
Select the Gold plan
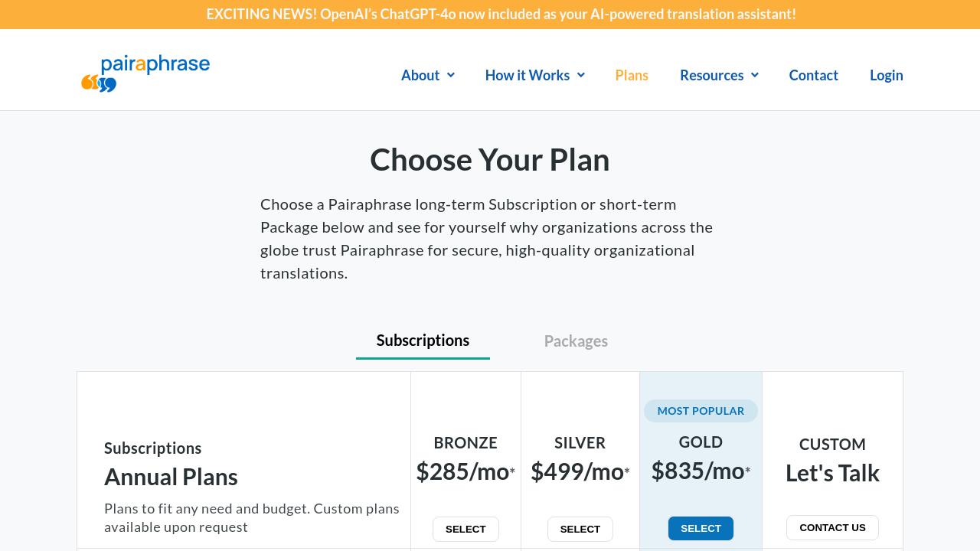[701, 528]
